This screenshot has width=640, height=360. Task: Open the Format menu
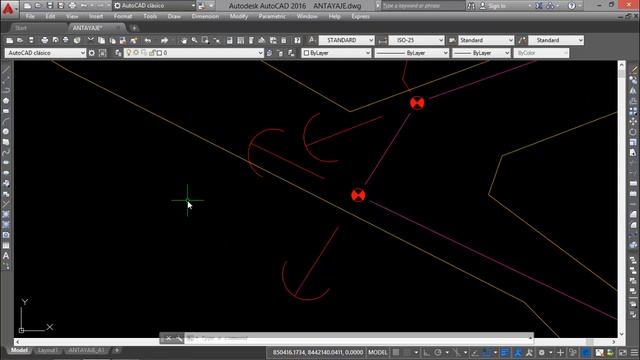[123, 16]
